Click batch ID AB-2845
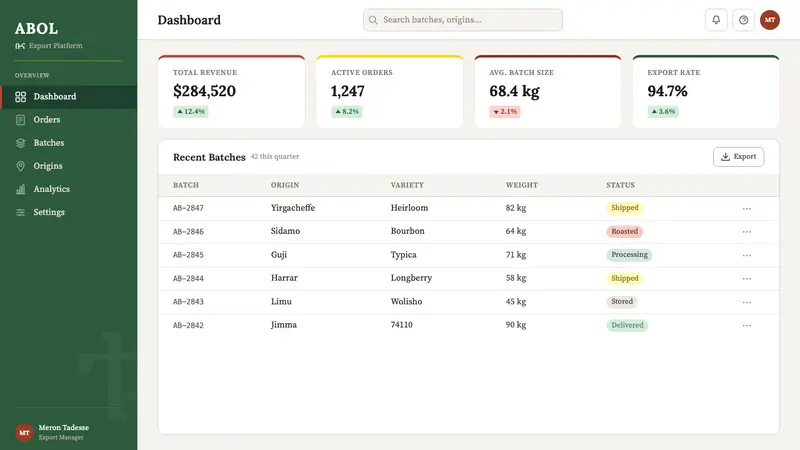Viewport: 800px width, 450px height. [x=188, y=255]
